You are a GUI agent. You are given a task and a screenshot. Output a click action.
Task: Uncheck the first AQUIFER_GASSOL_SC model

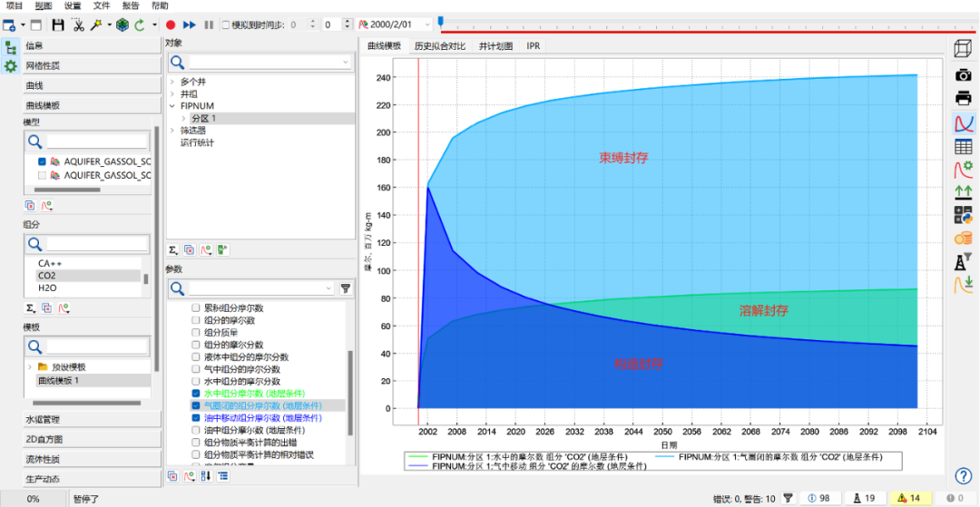[x=42, y=161]
